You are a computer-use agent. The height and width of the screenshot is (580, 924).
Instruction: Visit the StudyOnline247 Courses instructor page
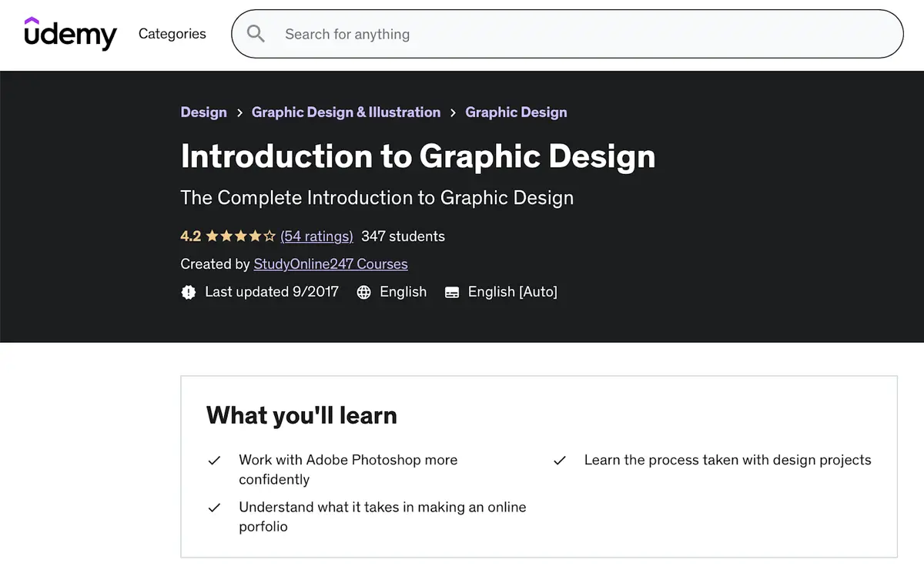330,263
